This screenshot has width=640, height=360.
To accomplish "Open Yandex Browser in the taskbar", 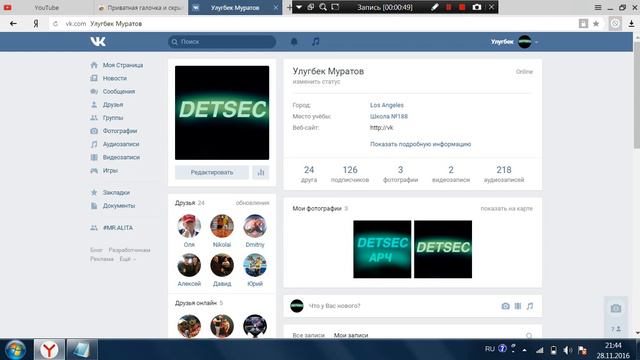I will coord(49,350).
